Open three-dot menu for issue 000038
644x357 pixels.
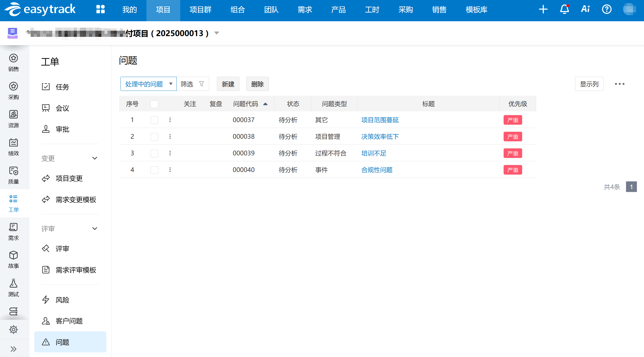pyautogui.click(x=170, y=136)
